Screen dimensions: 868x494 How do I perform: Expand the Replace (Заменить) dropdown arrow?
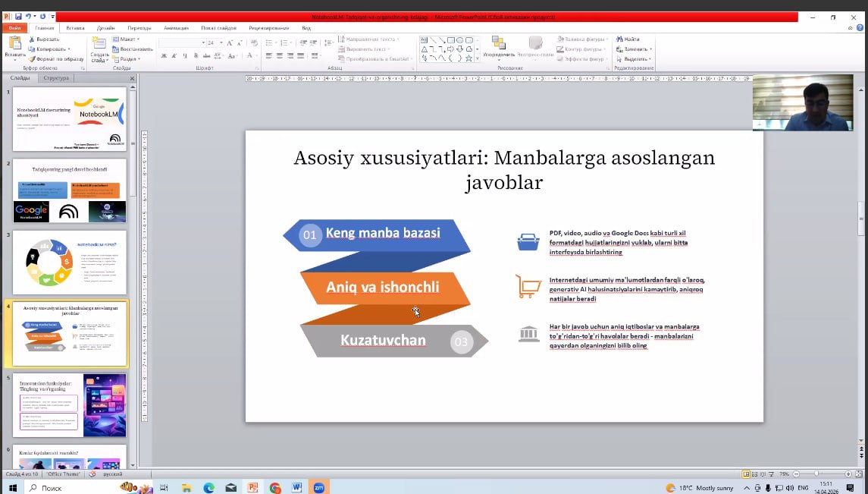pyautogui.click(x=650, y=49)
